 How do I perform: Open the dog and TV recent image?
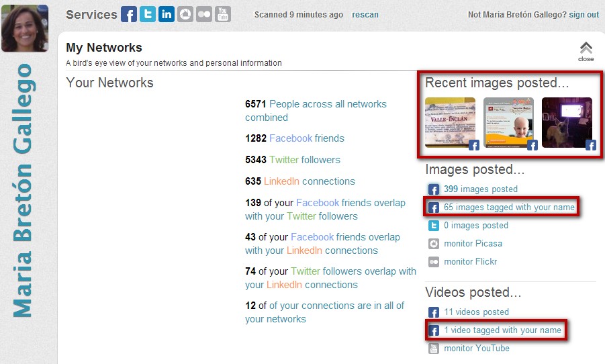pos(567,122)
